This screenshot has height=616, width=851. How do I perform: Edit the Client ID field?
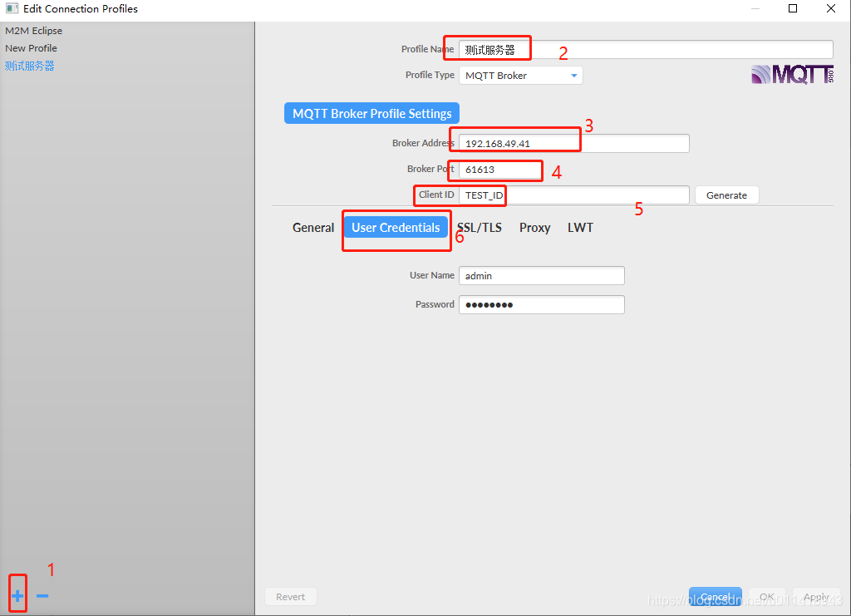(574, 195)
